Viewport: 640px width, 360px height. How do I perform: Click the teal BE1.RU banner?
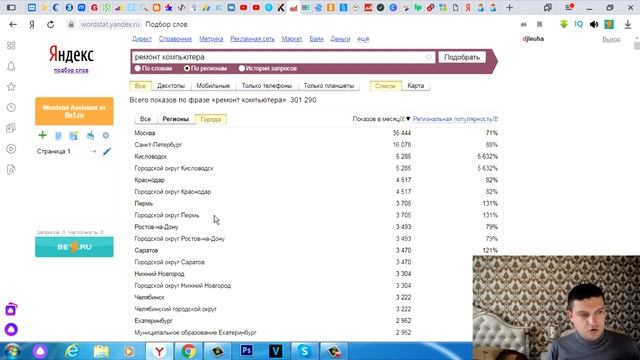[74, 247]
